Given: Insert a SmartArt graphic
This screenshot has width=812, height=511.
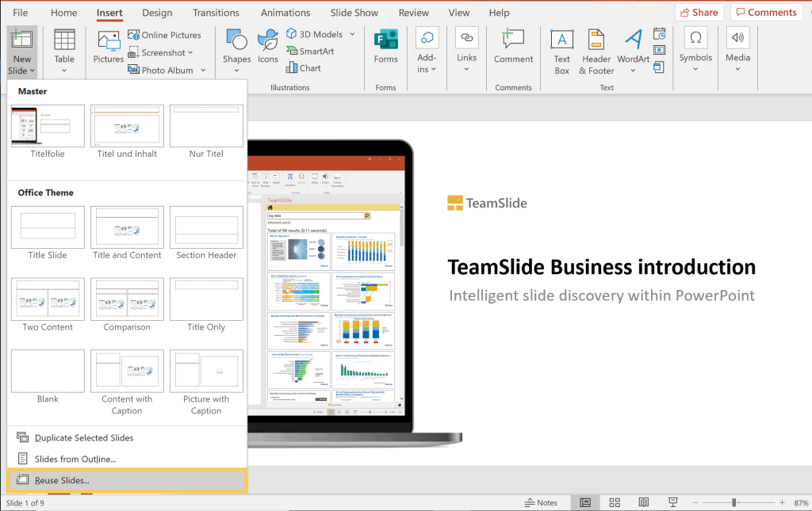Looking at the screenshot, I should click(310, 51).
